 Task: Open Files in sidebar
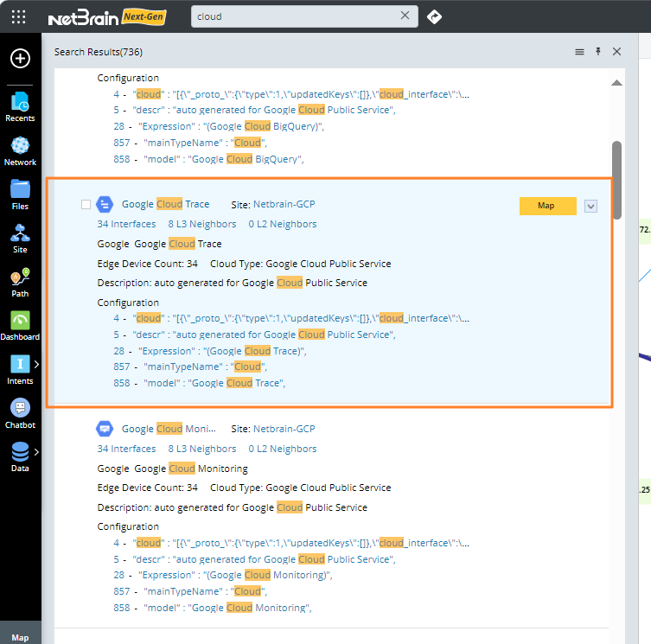click(x=20, y=195)
